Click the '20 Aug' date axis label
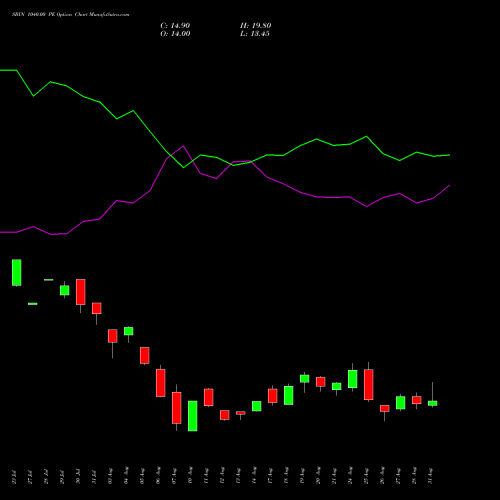Viewport: 500px width, 500px height. point(318,476)
